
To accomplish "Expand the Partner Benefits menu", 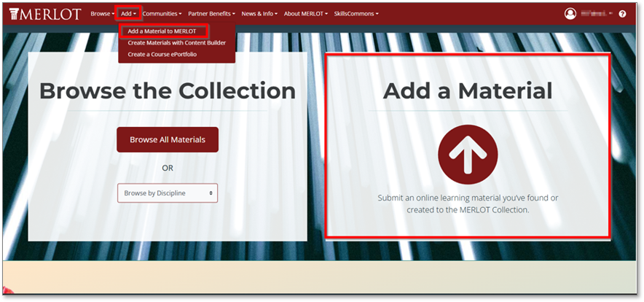I will click(211, 14).
